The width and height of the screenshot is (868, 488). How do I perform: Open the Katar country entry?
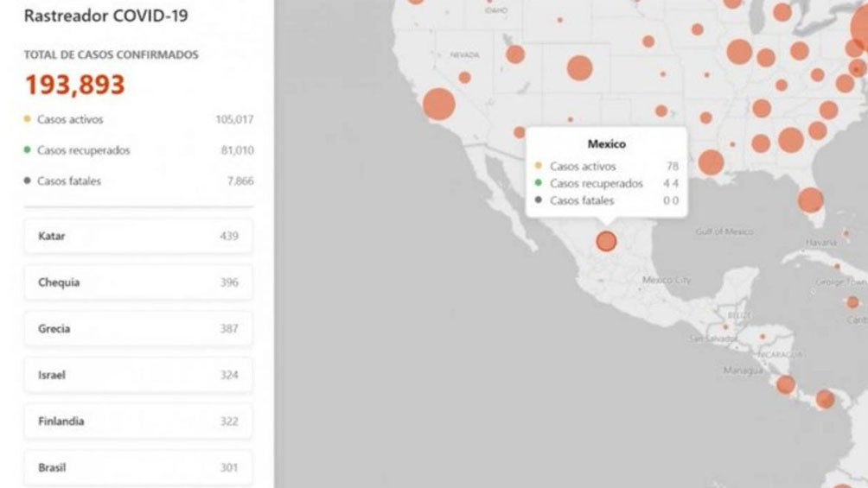pyautogui.click(x=138, y=236)
